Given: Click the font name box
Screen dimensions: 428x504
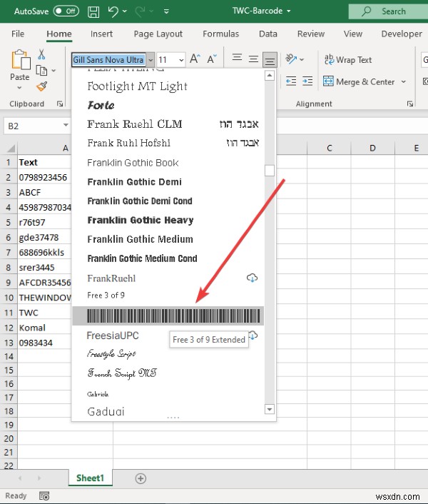Looking at the screenshot, I should click(x=108, y=60).
